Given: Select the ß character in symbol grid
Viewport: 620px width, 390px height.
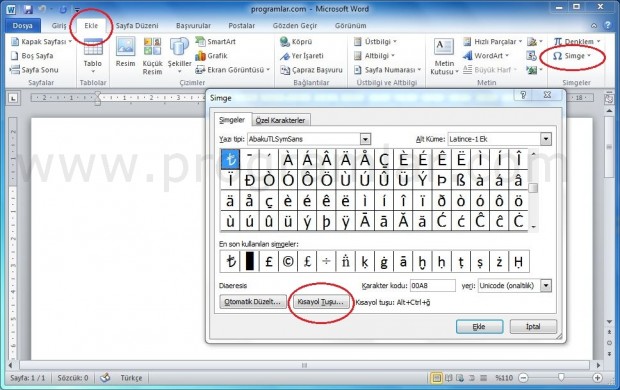Looking at the screenshot, I should [461, 180].
